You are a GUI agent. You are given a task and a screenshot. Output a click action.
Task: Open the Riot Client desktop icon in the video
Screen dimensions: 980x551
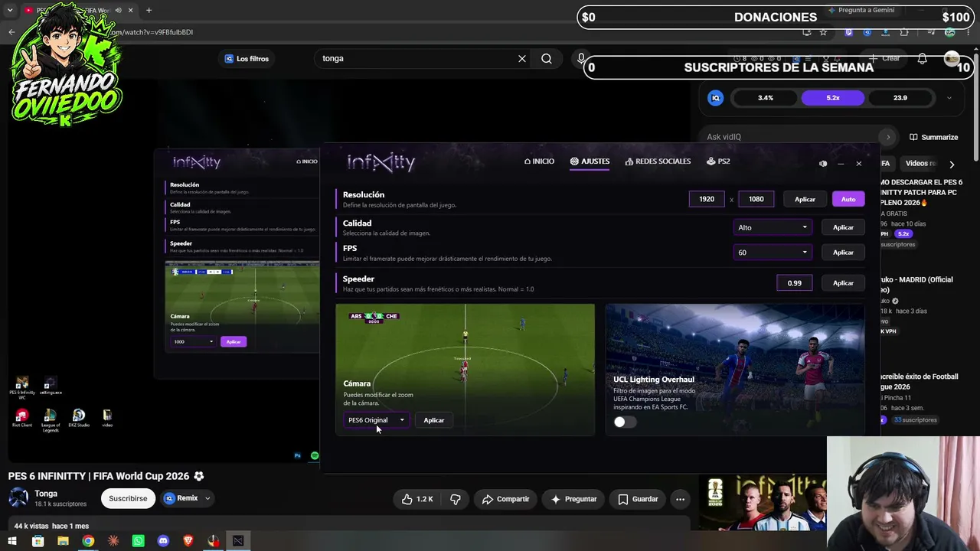[21, 418]
